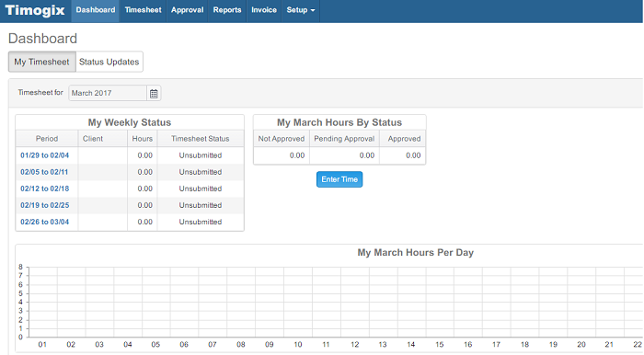This screenshot has width=644, height=355.
Task: Click the Timesheet Status column header
Action: (x=201, y=139)
